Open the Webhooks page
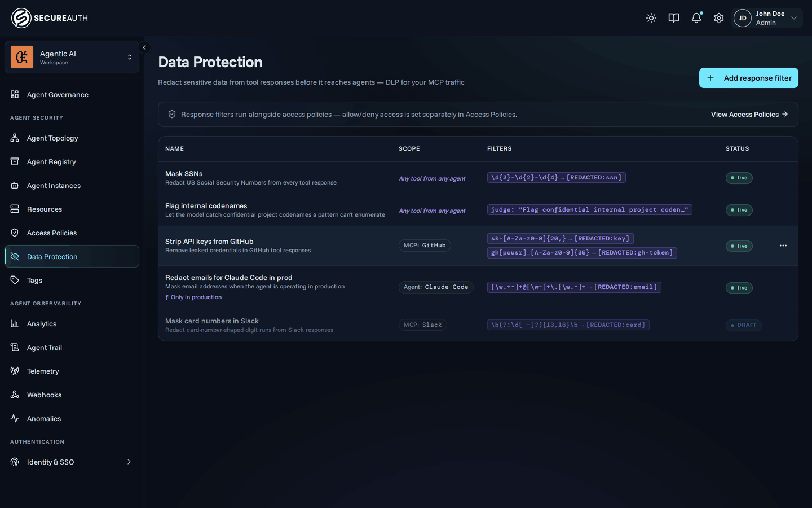812x508 pixels. 72,395
